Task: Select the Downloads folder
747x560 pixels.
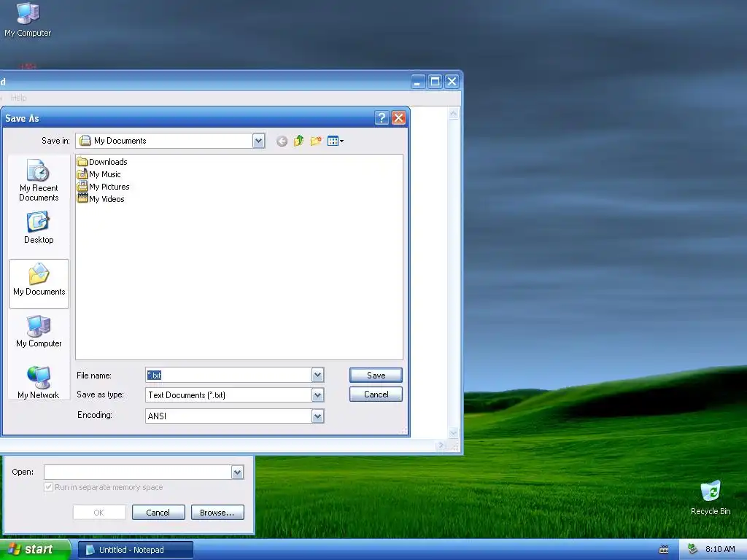Action: (102, 162)
